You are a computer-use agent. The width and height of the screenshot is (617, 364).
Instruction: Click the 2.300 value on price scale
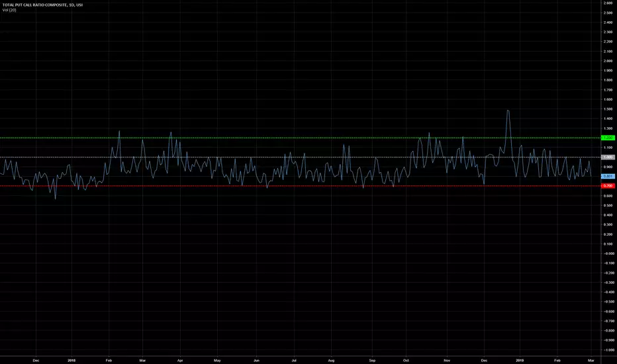608,32
